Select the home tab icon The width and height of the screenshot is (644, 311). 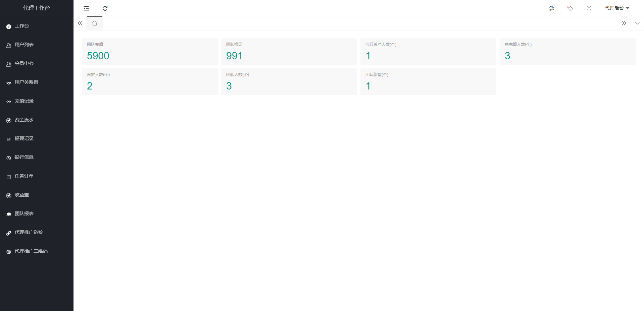[x=95, y=23]
